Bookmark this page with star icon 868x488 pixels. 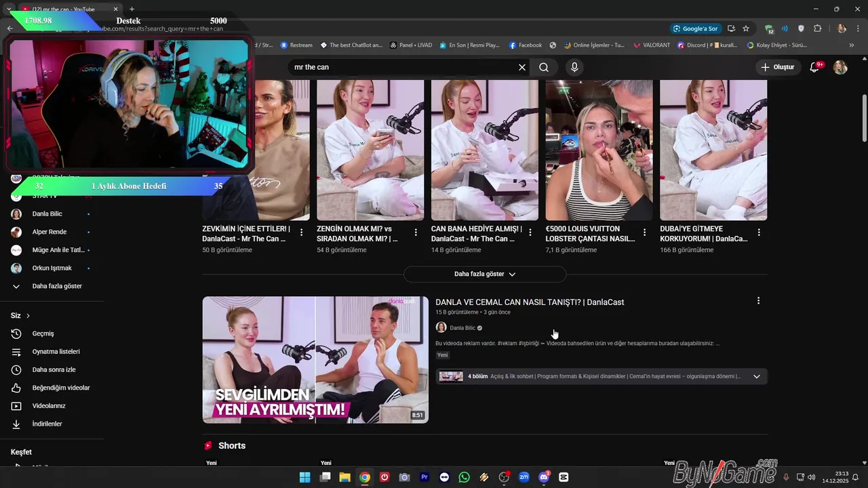pos(746,28)
